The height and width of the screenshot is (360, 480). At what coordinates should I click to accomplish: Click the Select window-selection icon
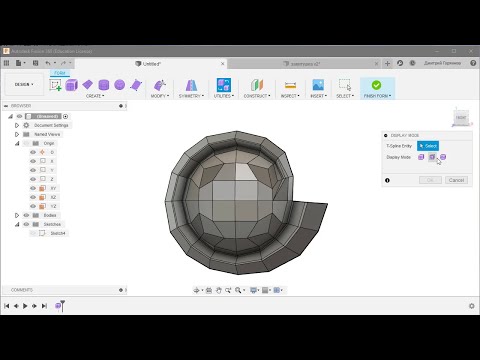tap(345, 85)
